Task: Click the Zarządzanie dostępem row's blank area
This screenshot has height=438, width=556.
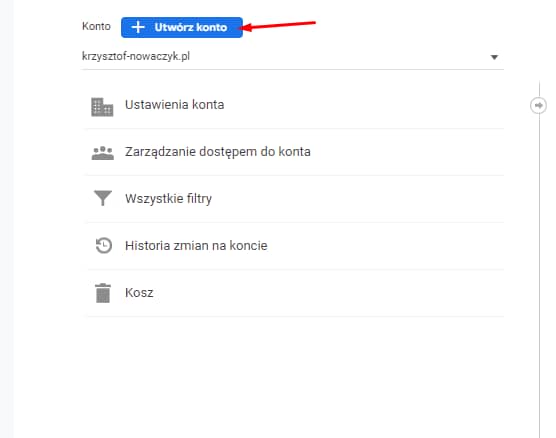Action: coord(407,152)
